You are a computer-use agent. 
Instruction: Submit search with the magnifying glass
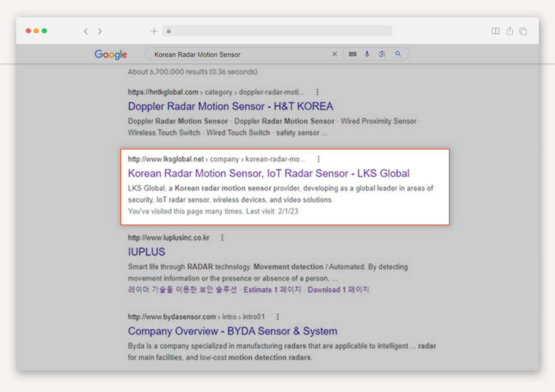398,54
